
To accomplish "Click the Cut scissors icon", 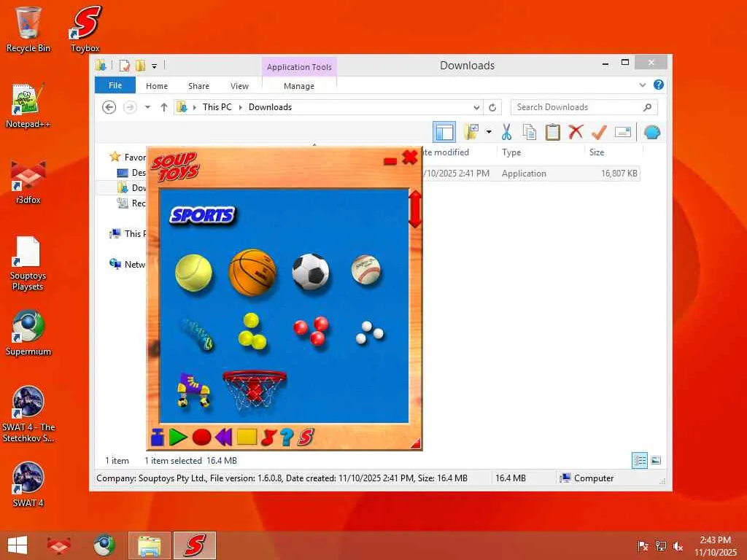I will [506, 132].
